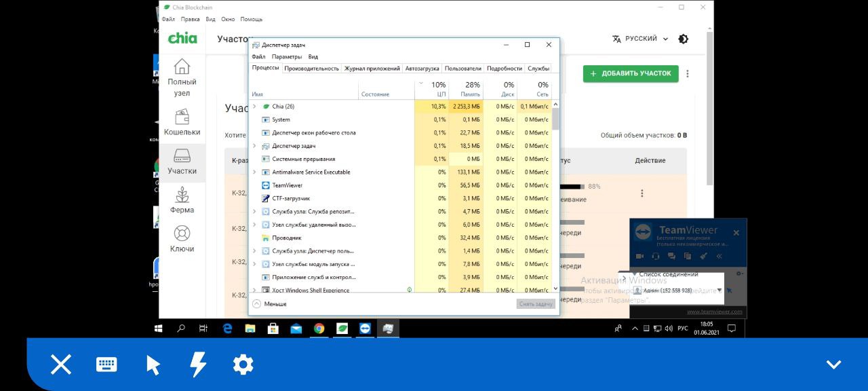The width and height of the screenshot is (868, 391).
Task: Start video in the TeamViewer panel
Action: click(x=639, y=257)
